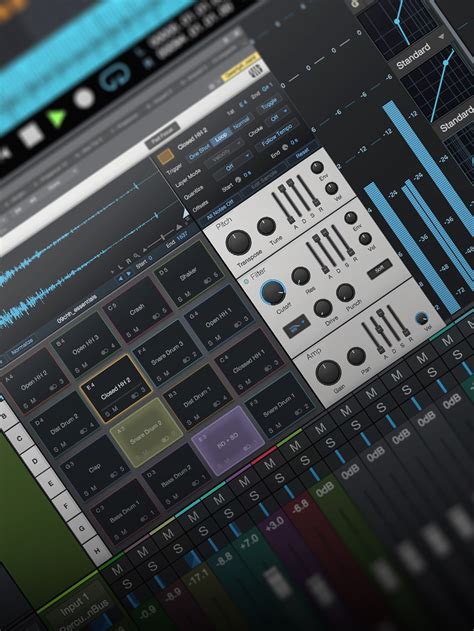
Task: Click the output routing icon on Shaker pad
Action: coord(208,281)
